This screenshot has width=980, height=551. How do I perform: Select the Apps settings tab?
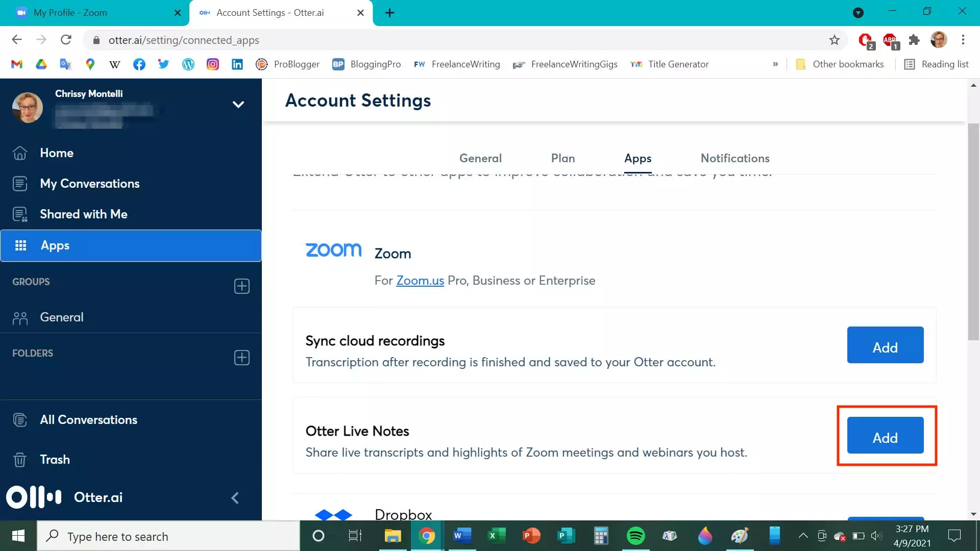(x=638, y=158)
